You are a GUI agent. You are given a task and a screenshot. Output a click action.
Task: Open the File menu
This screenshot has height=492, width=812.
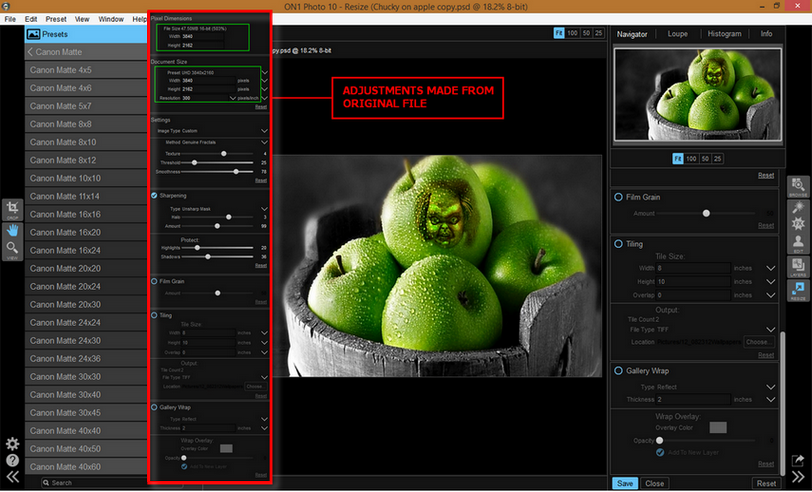pos(10,19)
